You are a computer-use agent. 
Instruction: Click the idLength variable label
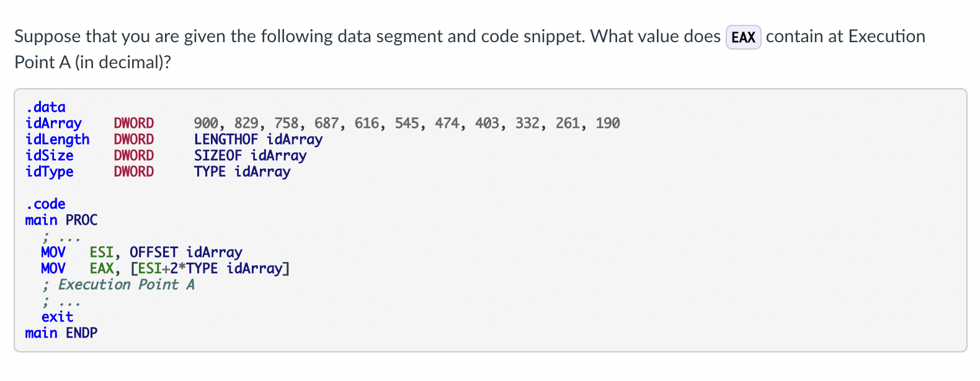point(57,140)
